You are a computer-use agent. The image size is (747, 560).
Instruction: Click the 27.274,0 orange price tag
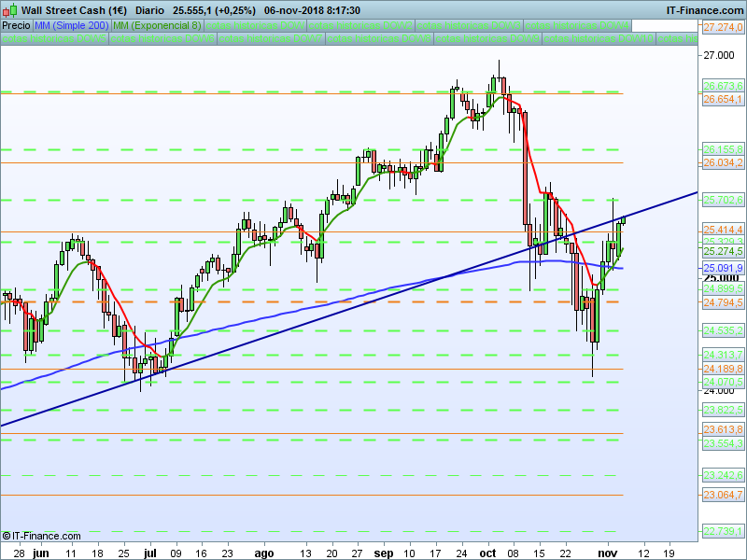coord(723,27)
